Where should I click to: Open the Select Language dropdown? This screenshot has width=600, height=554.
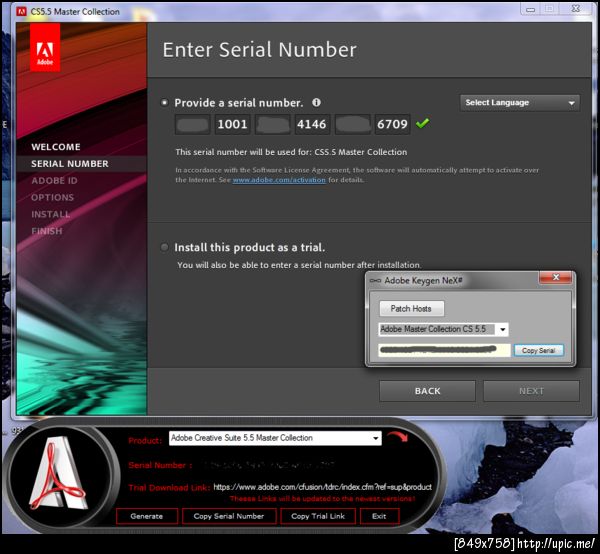coord(520,103)
